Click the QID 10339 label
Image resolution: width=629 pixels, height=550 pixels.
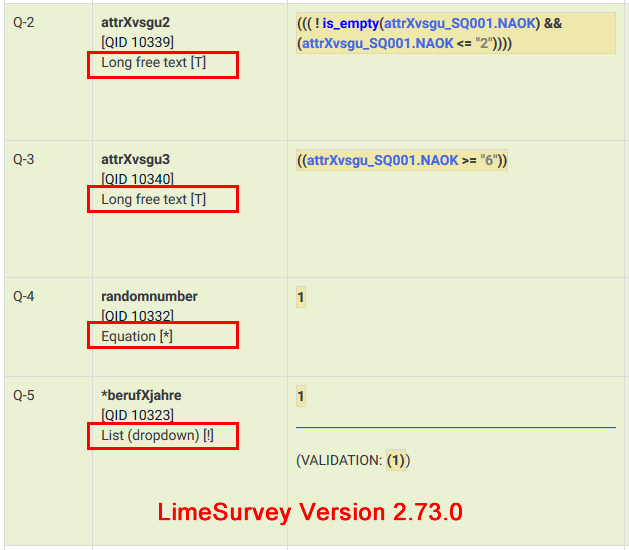coord(137,42)
